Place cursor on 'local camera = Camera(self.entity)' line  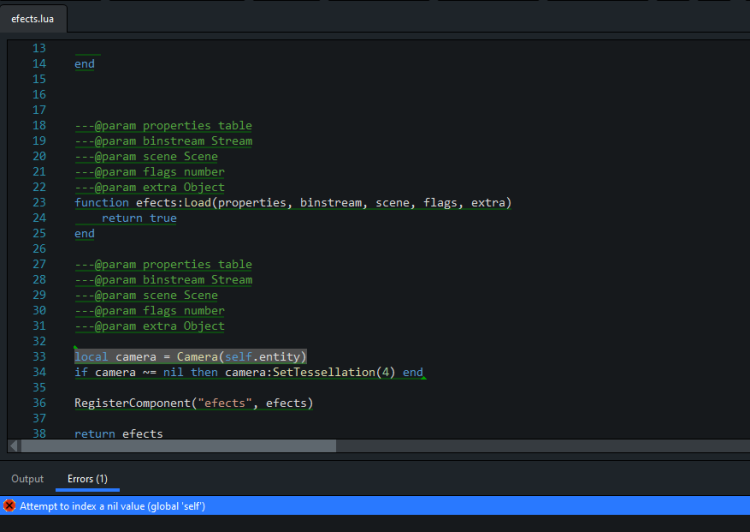pyautogui.click(x=190, y=357)
